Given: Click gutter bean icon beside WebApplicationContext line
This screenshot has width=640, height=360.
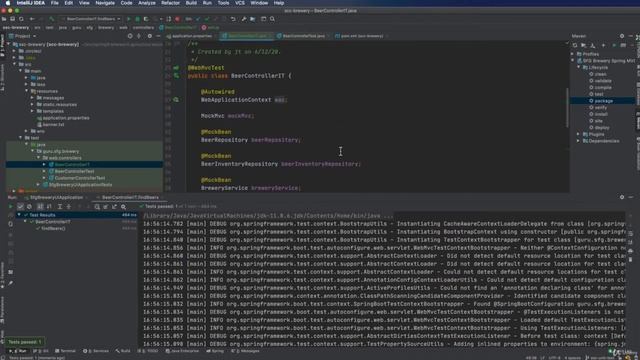Looking at the screenshot, I should [x=176, y=100].
